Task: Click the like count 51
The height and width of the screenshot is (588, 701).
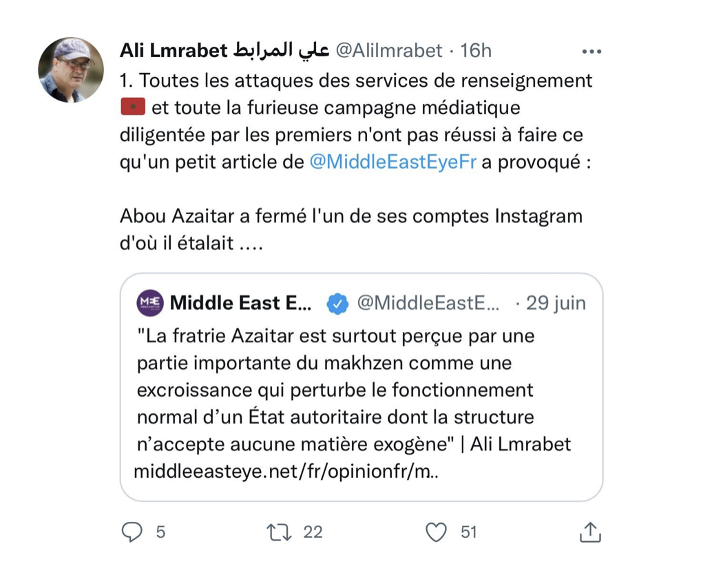Action: click(469, 532)
